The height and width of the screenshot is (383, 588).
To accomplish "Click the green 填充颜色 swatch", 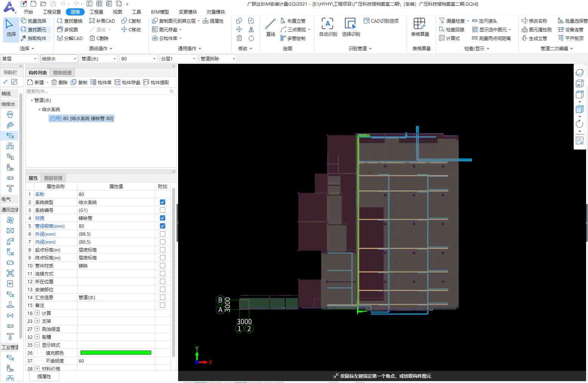I will (x=116, y=353).
